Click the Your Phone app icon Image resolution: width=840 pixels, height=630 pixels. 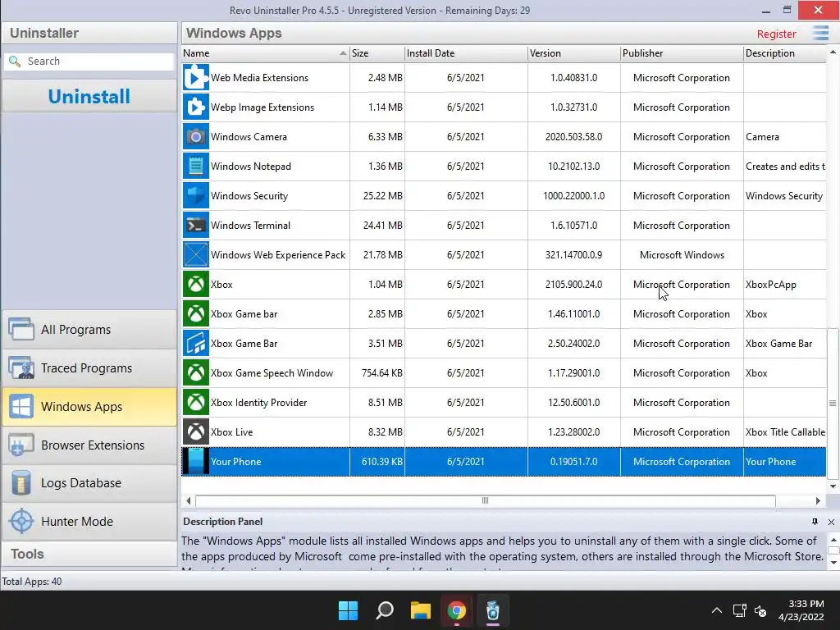pyautogui.click(x=195, y=461)
